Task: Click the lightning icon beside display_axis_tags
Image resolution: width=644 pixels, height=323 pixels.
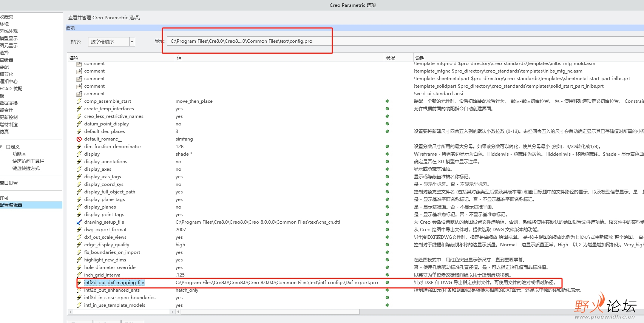Action: point(79,177)
